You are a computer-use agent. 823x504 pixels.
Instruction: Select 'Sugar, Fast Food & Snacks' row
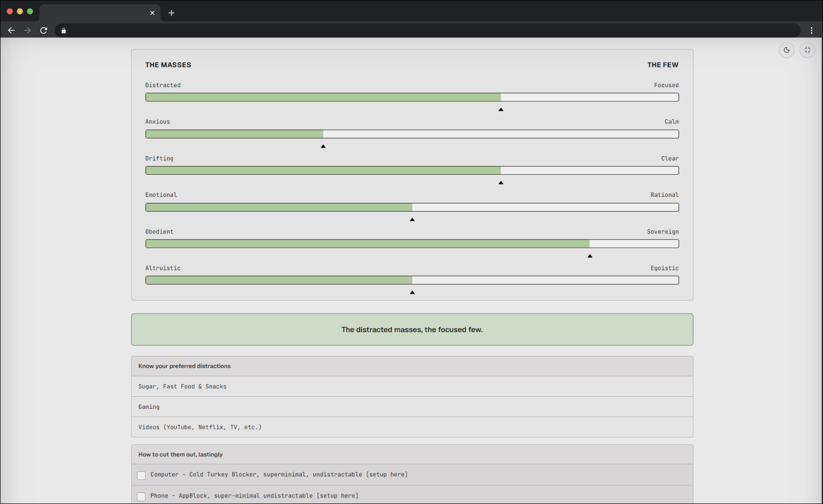[x=412, y=387]
